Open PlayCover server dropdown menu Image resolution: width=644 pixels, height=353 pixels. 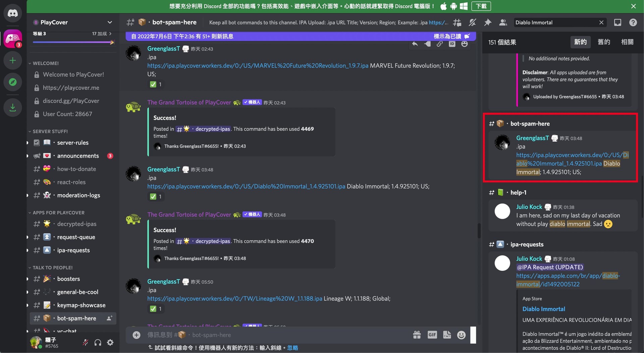[110, 22]
